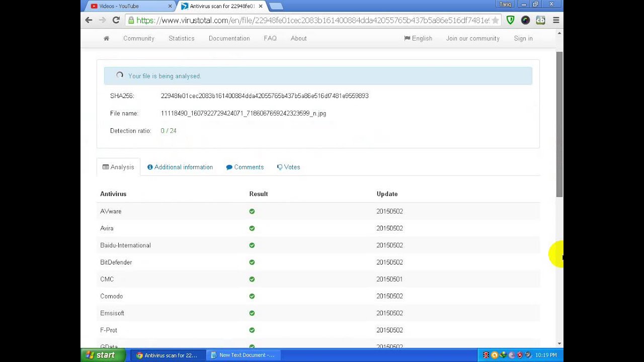Screen dimensions: 644x362
Task: Open the Community menu
Action: click(139, 38)
